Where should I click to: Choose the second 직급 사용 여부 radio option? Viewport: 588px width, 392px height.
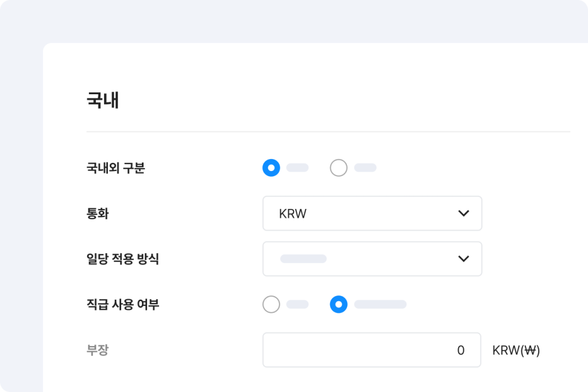point(339,304)
